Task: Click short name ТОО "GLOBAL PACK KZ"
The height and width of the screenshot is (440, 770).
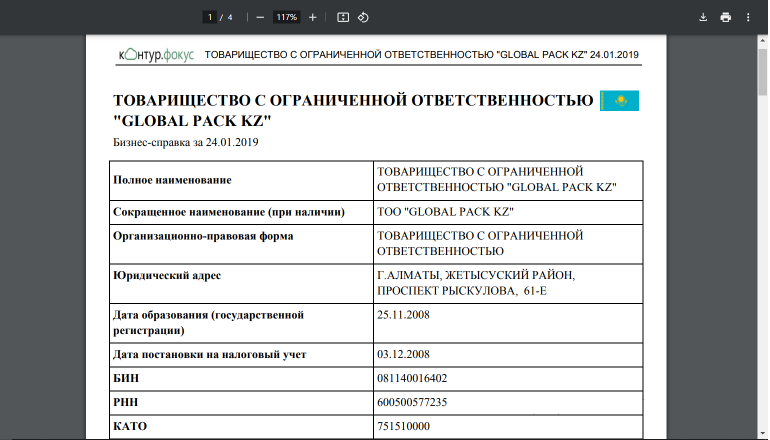Action: [x=445, y=212]
